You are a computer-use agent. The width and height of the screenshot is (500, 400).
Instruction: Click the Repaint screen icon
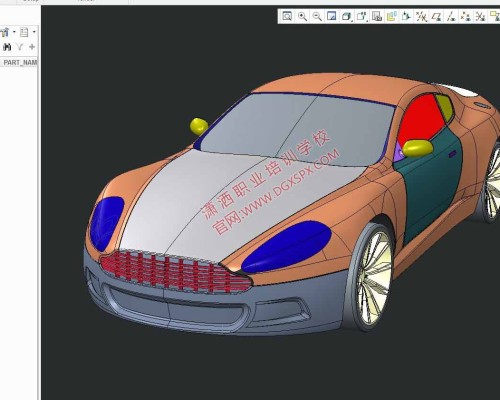[x=332, y=16]
